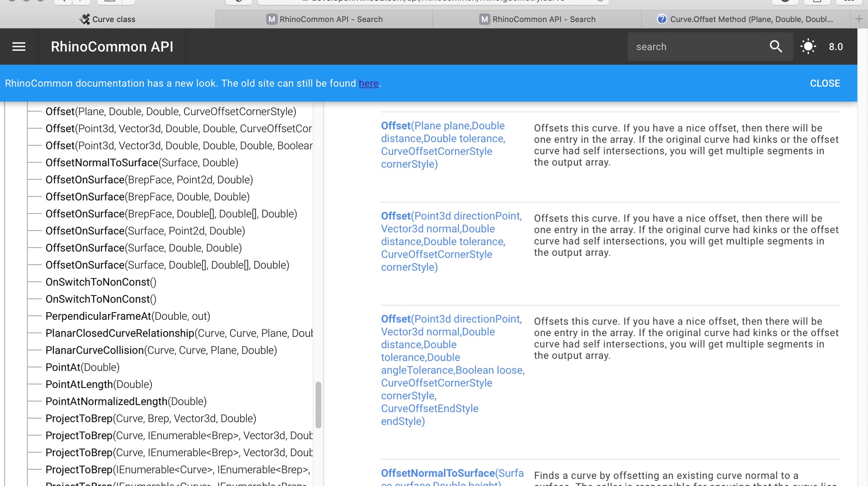The image size is (868, 486).
Task: Select Offset(Point3d, Vector3d, ... CurveOffsetCor tree item
Action: click(179, 129)
